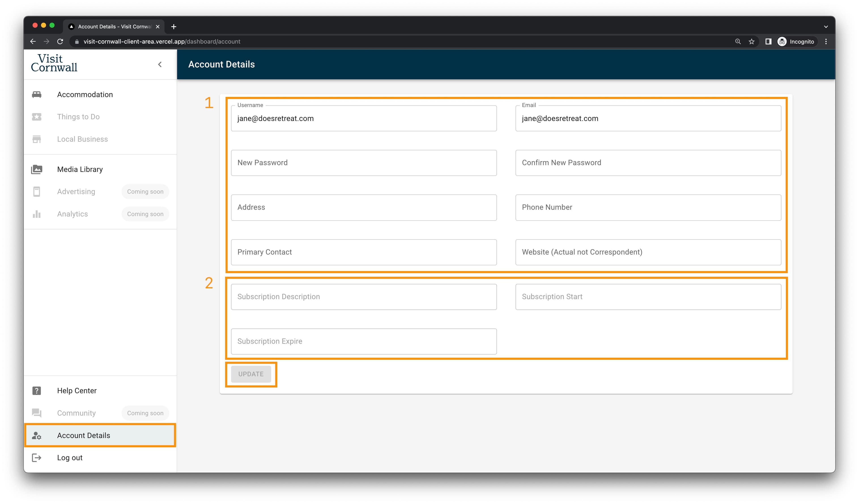Bookmark page with the star icon
Screen dimensions: 859x504
pos(752,42)
